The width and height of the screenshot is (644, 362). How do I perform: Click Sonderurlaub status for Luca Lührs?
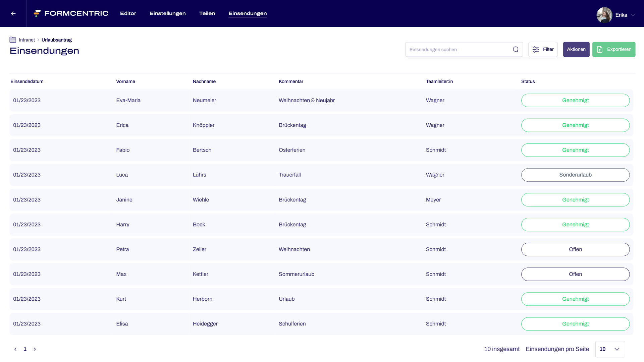575,175
